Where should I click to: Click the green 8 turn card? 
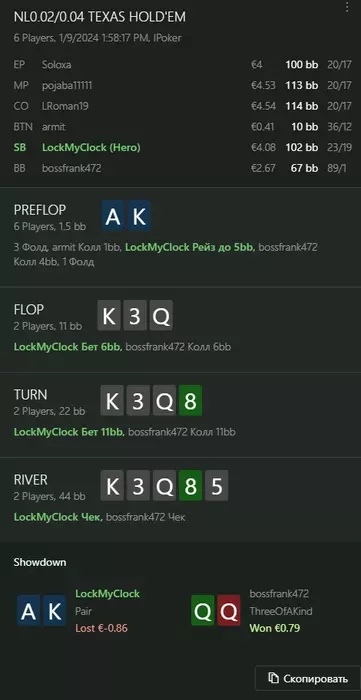coord(191,401)
